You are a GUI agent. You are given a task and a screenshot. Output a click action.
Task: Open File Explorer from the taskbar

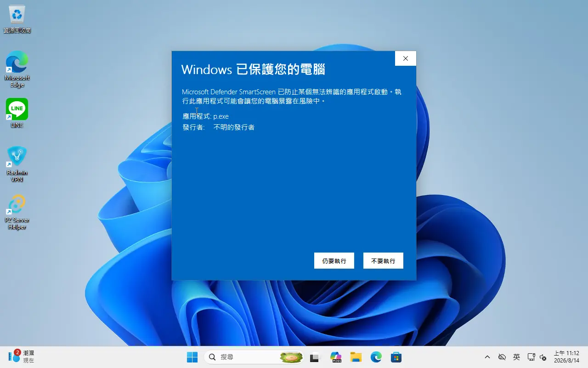click(x=356, y=357)
